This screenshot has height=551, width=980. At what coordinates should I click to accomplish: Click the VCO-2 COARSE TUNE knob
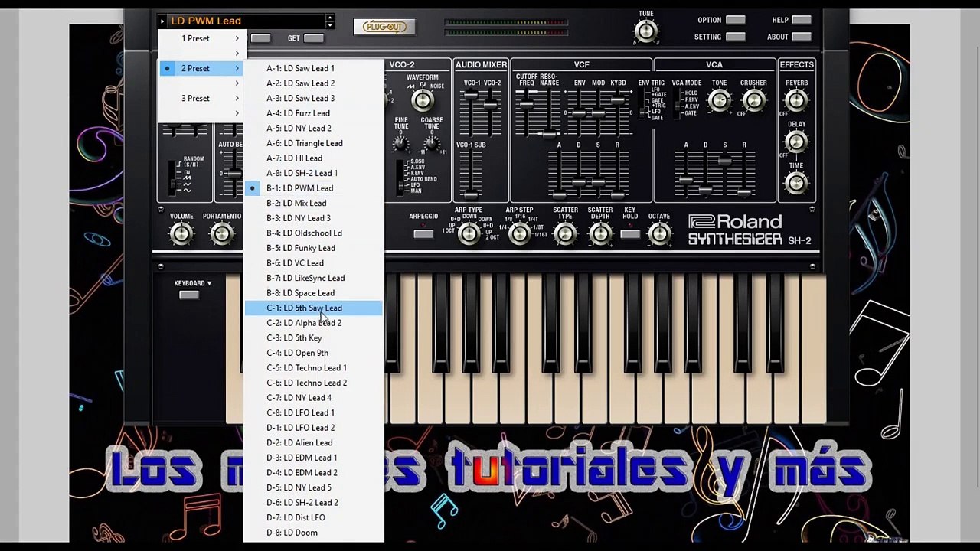(x=432, y=142)
